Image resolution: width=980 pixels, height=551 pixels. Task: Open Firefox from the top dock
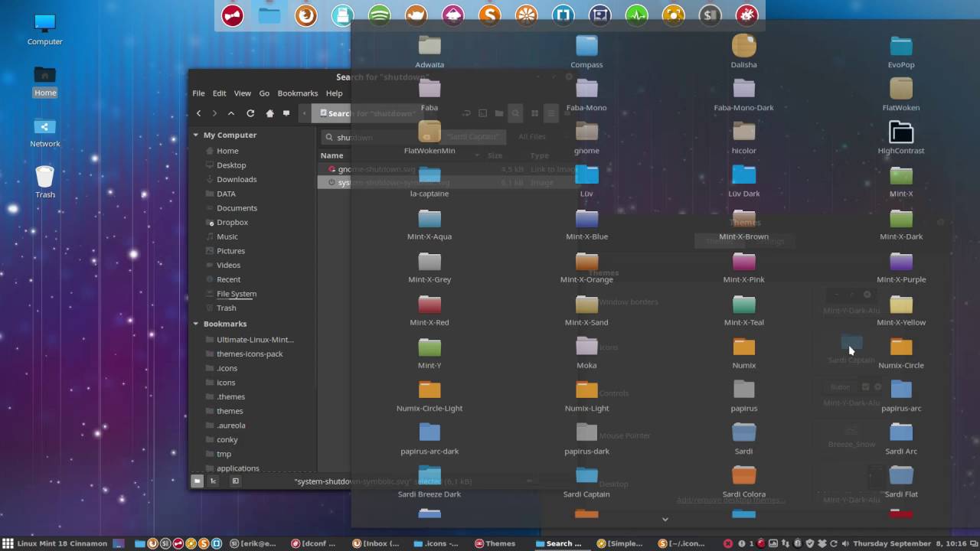pyautogui.click(x=305, y=15)
